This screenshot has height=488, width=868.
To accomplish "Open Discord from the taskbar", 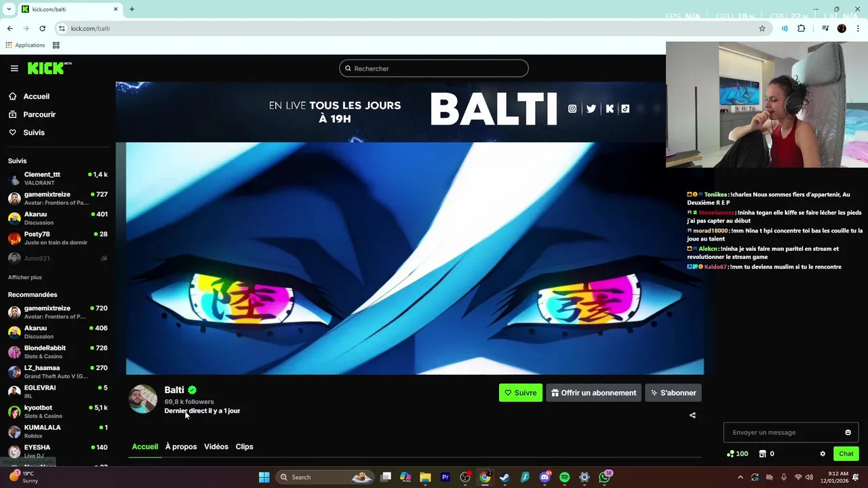I will pos(545,477).
